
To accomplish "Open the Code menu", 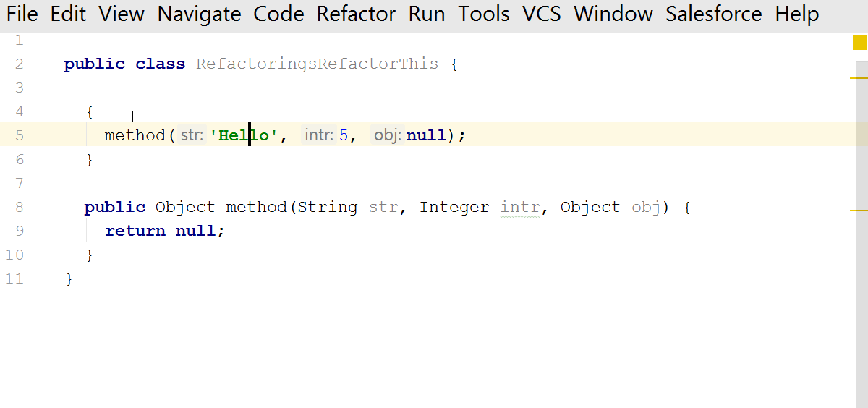I will click(x=278, y=14).
